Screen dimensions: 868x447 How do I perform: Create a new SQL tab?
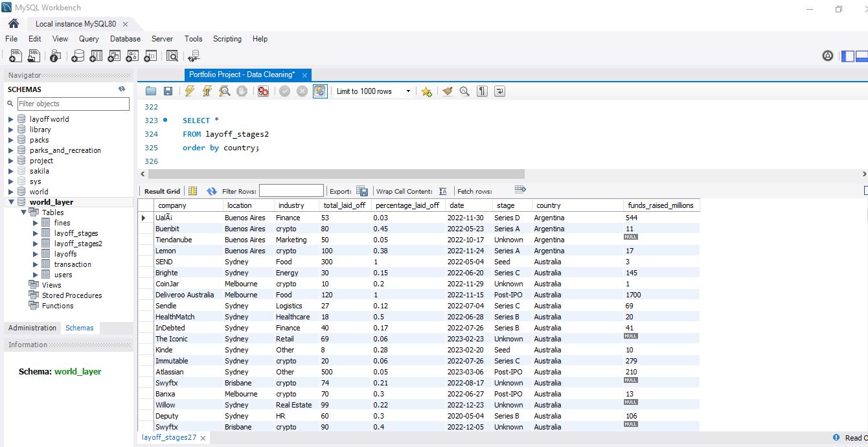point(16,56)
